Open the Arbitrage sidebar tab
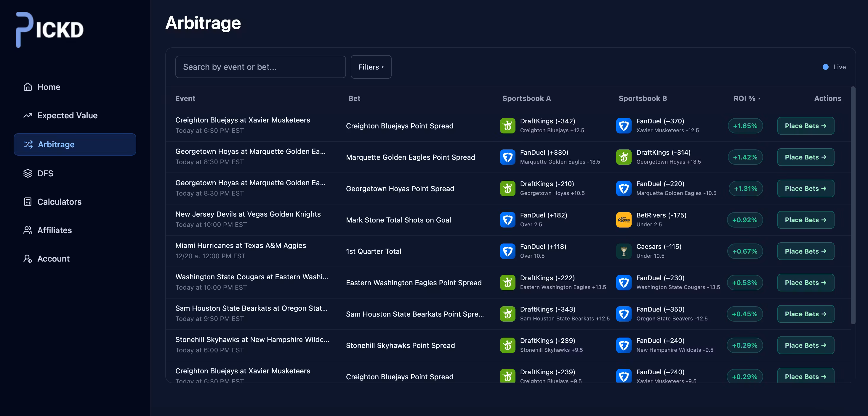The width and height of the screenshot is (868, 416). (75, 144)
